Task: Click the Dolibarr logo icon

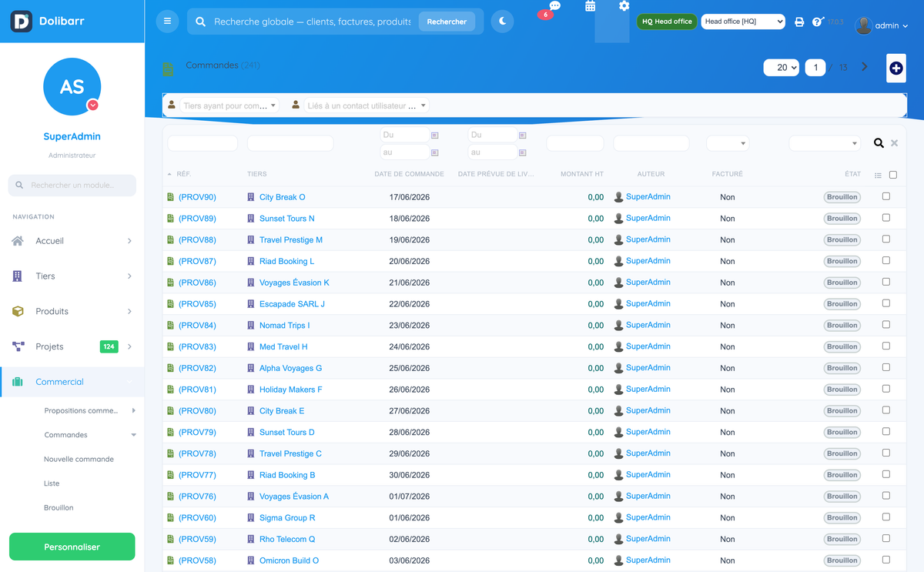Action: (x=22, y=22)
